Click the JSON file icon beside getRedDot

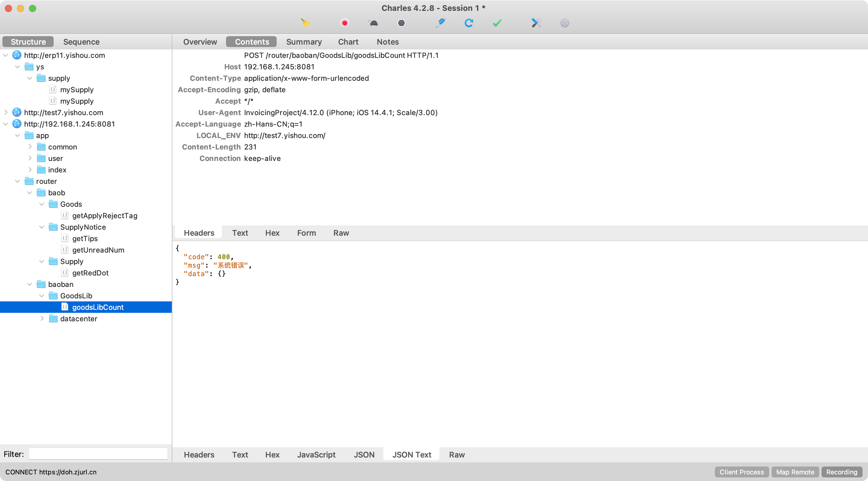pyautogui.click(x=65, y=273)
